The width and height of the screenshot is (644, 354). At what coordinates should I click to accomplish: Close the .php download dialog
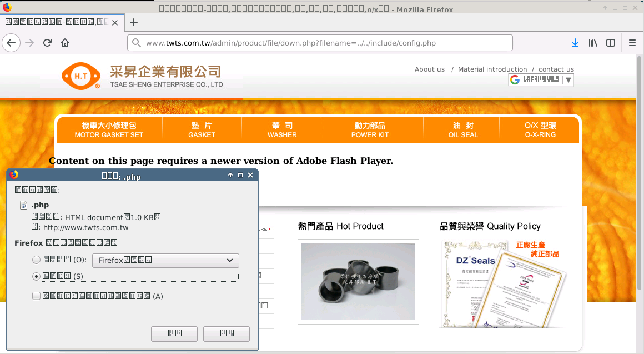click(x=250, y=175)
